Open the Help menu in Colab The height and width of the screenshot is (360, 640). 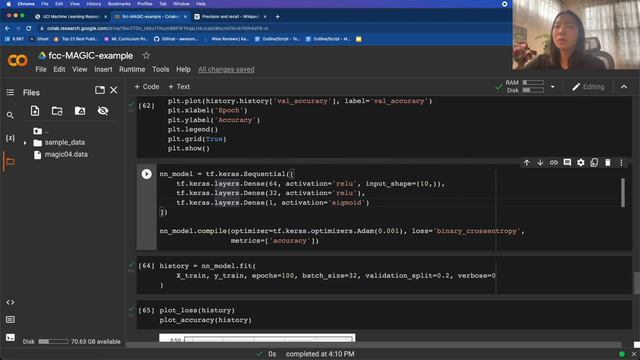click(x=183, y=69)
